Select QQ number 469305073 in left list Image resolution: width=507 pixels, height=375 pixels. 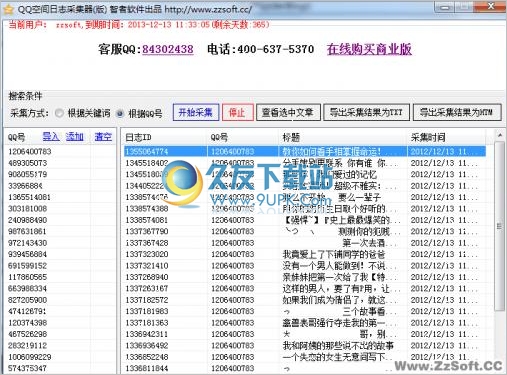click(x=28, y=163)
